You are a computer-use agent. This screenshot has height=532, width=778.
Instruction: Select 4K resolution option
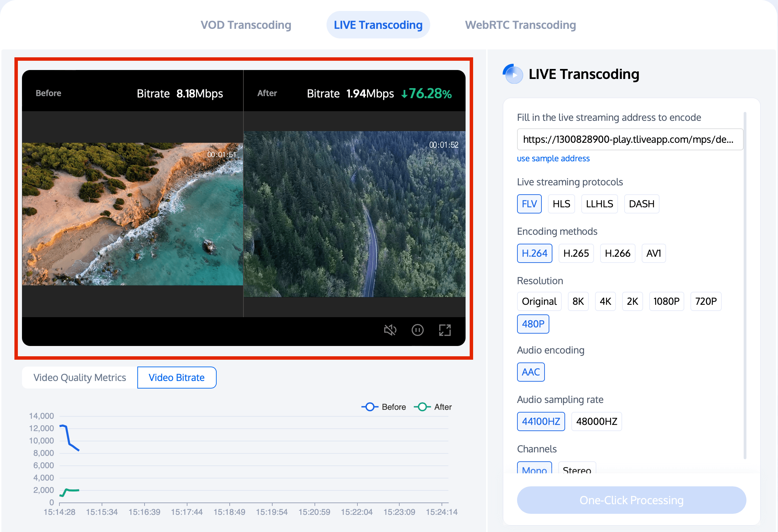coord(605,301)
